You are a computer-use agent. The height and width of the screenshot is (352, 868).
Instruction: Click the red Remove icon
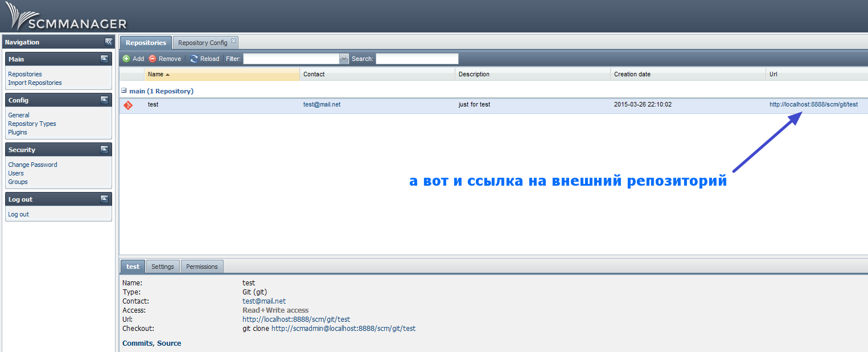(x=153, y=59)
